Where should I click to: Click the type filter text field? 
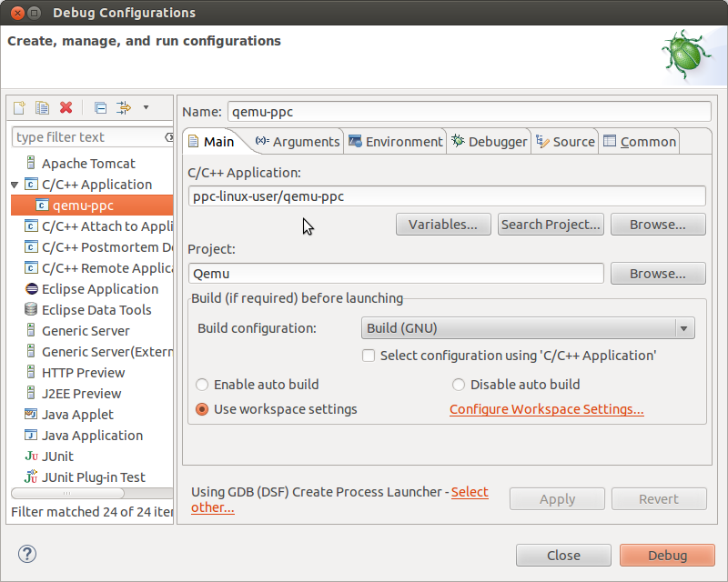[x=88, y=137]
